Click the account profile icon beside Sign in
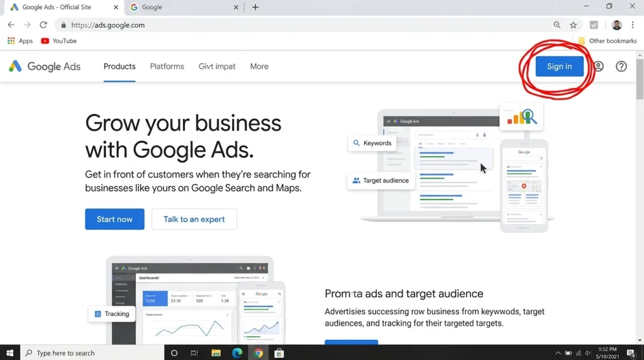Screen dimensions: 644x360 pos(599,66)
